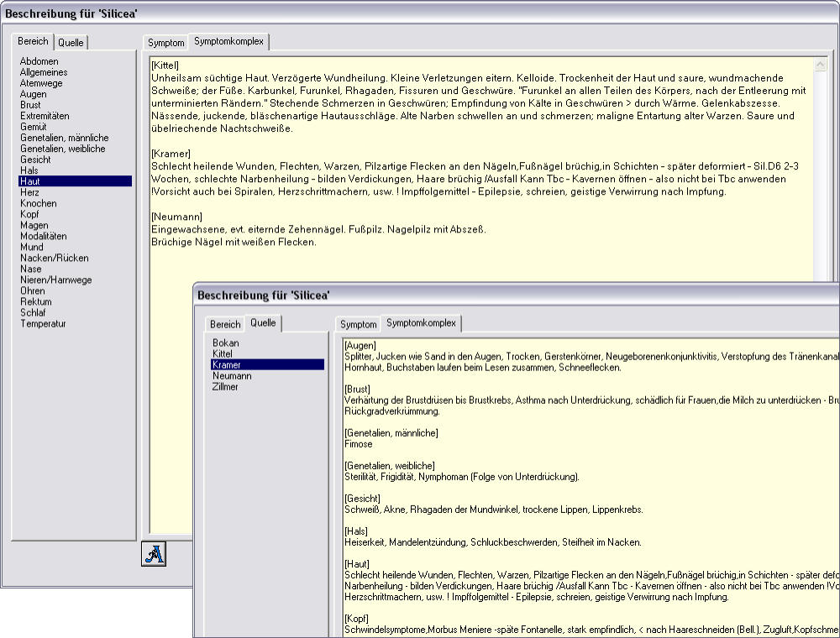Choose 'Atemwege' from the area list
Viewport: 840px width, 638px height.
40,83
